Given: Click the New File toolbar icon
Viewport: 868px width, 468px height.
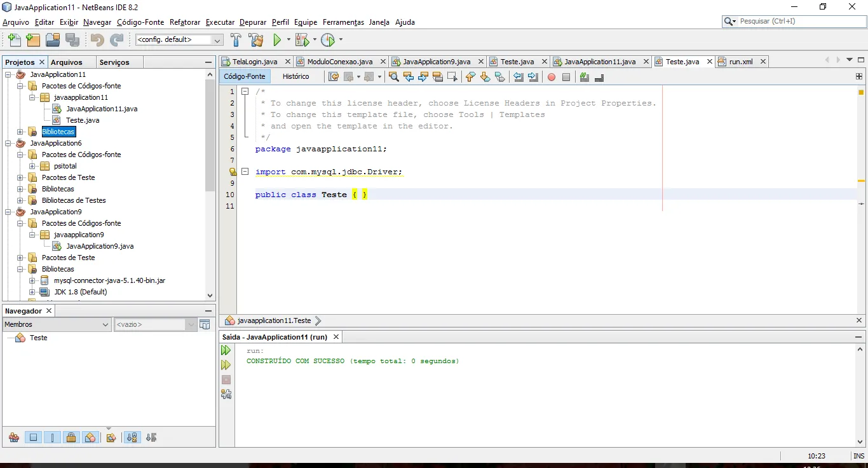Looking at the screenshot, I should tap(14, 40).
